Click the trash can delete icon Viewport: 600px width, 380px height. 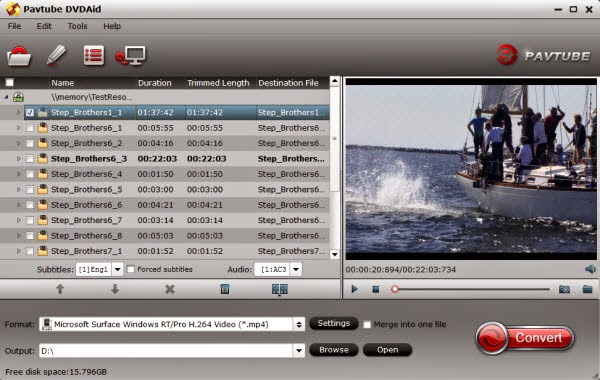[x=225, y=289]
